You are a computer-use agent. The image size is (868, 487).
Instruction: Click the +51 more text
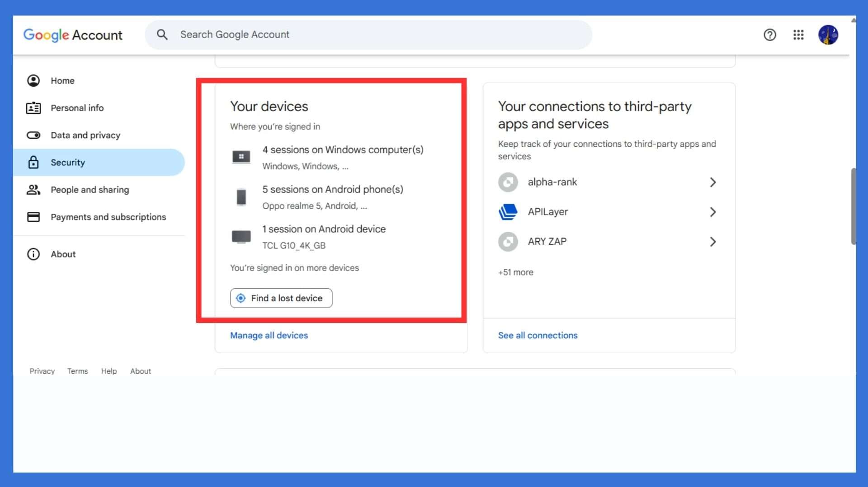(515, 272)
